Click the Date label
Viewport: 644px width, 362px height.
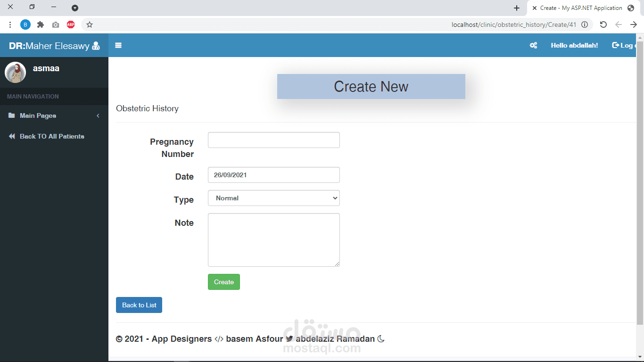pos(184,177)
